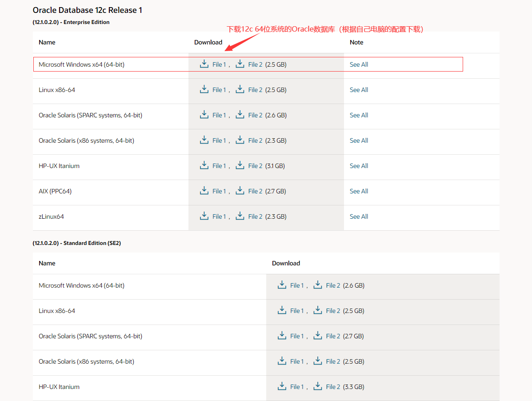This screenshot has width=532, height=401.
Task: Click the (3.3 GB) size for HP-UX Itanium
Action: point(353,387)
